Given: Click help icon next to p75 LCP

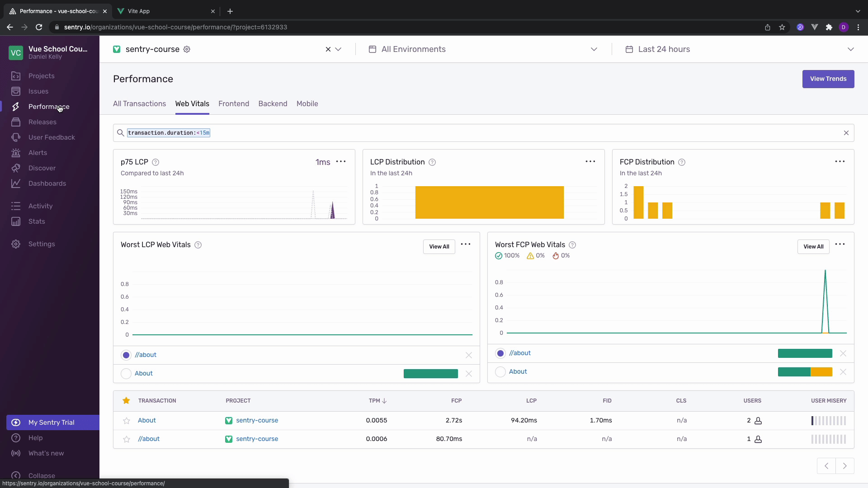Looking at the screenshot, I should tap(156, 162).
